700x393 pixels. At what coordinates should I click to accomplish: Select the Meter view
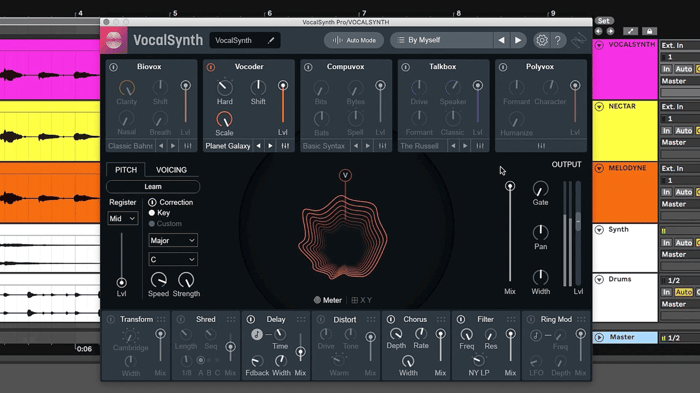[x=328, y=300]
